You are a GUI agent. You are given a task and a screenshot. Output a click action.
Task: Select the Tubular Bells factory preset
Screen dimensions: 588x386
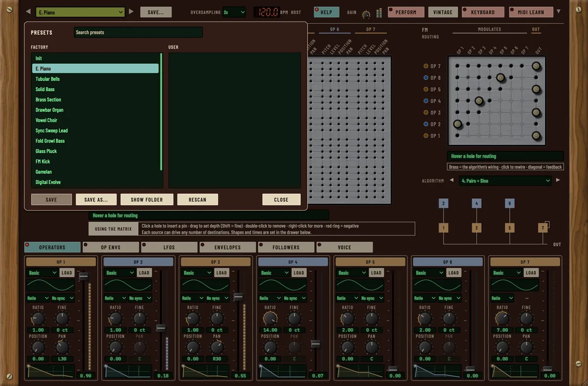click(x=96, y=79)
